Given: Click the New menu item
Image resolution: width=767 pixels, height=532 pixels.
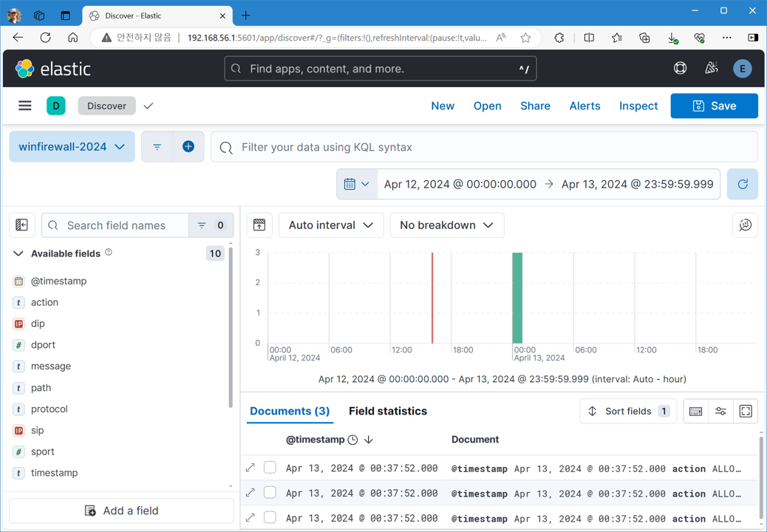Looking at the screenshot, I should click(443, 106).
